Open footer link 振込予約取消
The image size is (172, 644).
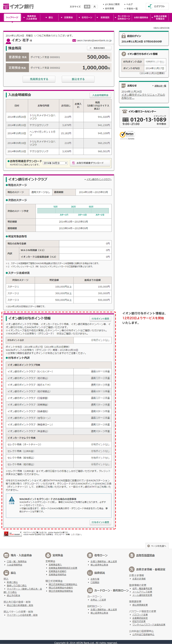click(13, 596)
